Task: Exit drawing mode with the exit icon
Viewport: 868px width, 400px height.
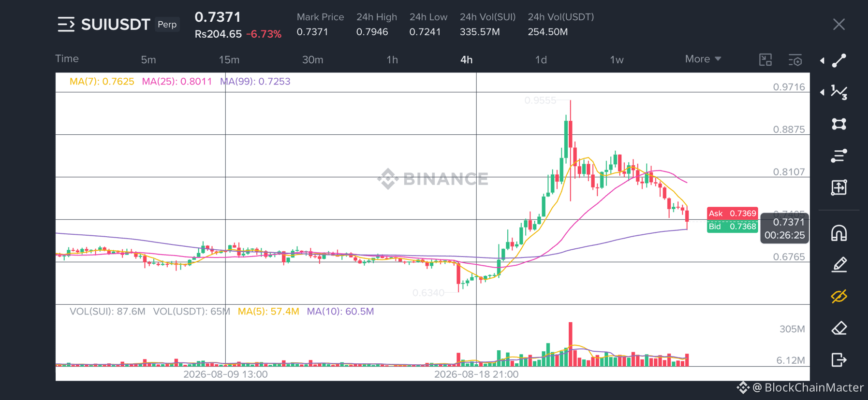Action: coord(839,359)
